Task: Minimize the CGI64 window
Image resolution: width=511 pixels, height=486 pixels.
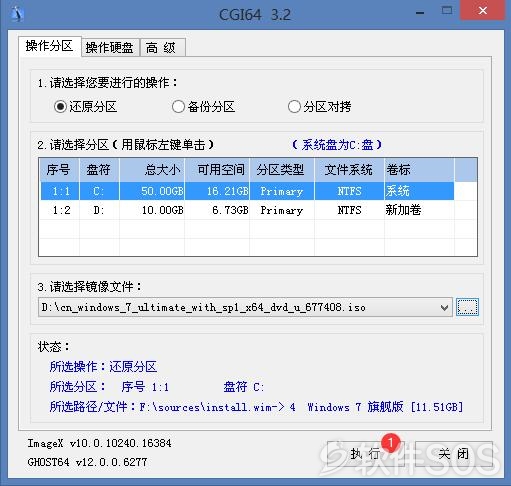Action: point(420,13)
